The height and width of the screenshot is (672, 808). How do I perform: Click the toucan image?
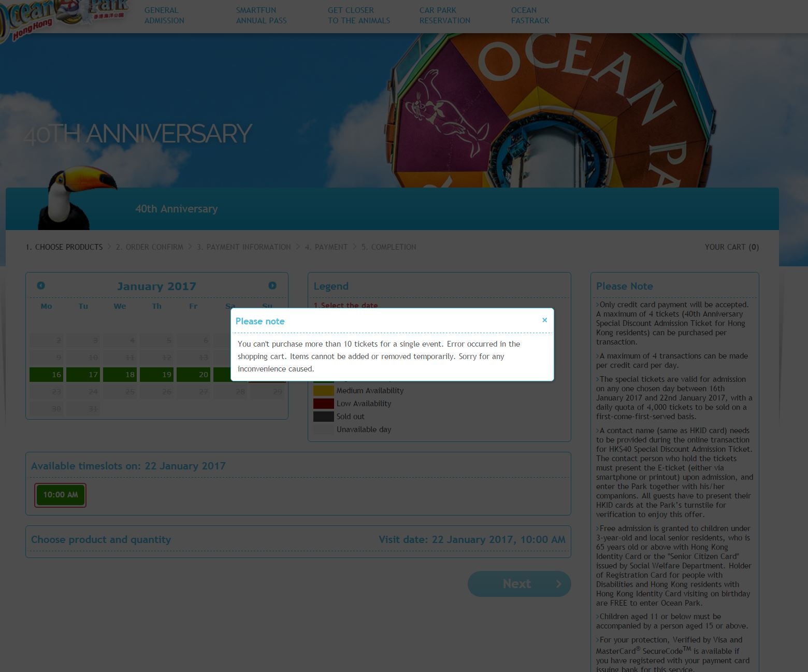pyautogui.click(x=78, y=197)
